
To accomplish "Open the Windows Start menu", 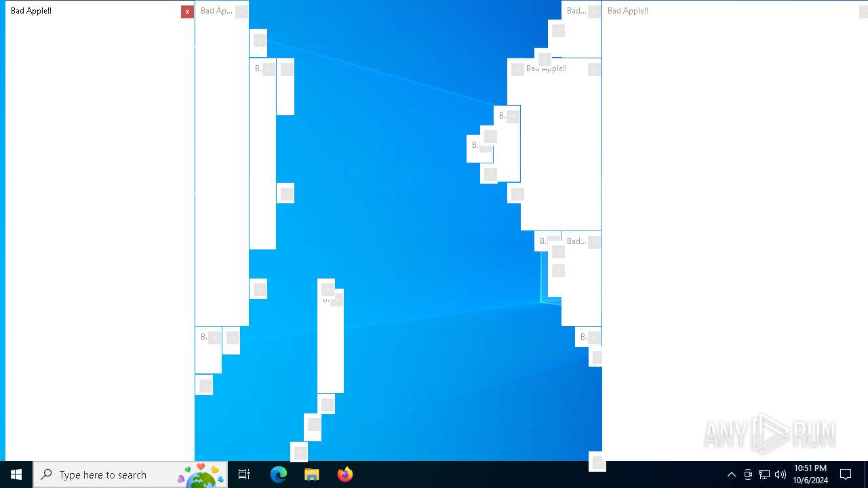I will [x=16, y=474].
